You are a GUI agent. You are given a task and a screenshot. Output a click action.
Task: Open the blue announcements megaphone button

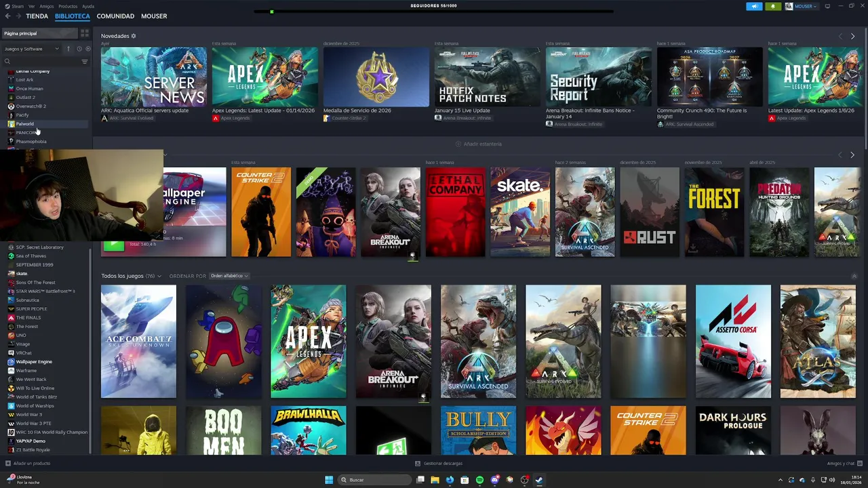pos(754,6)
